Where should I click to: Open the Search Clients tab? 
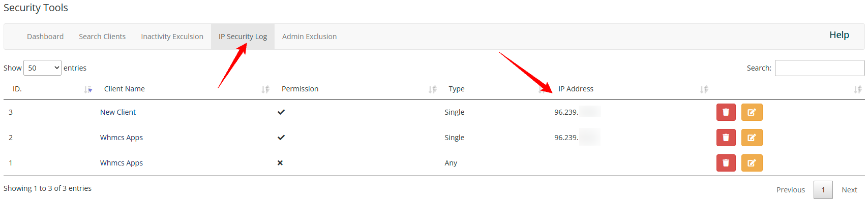[x=102, y=37]
